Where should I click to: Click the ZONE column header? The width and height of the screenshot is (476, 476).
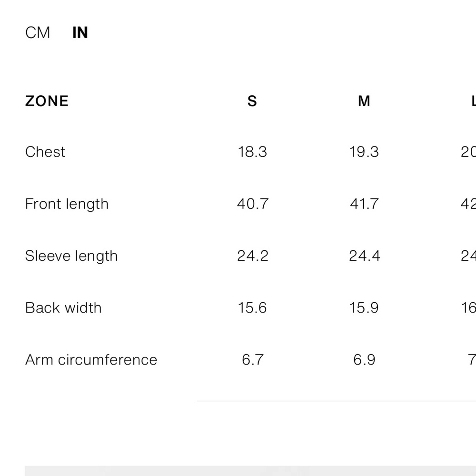pos(47,101)
